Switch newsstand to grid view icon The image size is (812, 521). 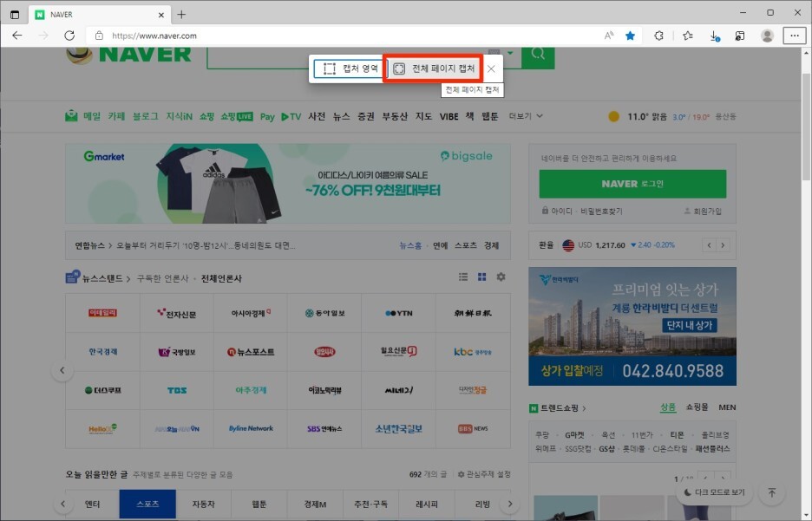tap(481, 277)
